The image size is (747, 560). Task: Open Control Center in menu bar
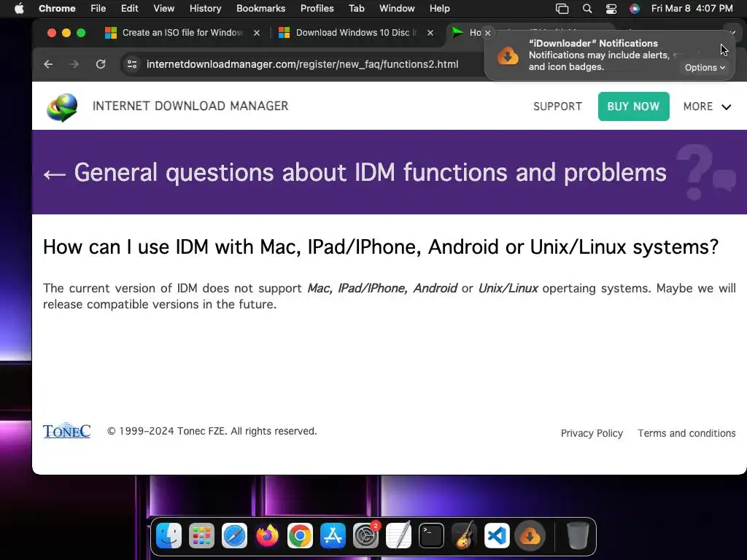pos(611,9)
